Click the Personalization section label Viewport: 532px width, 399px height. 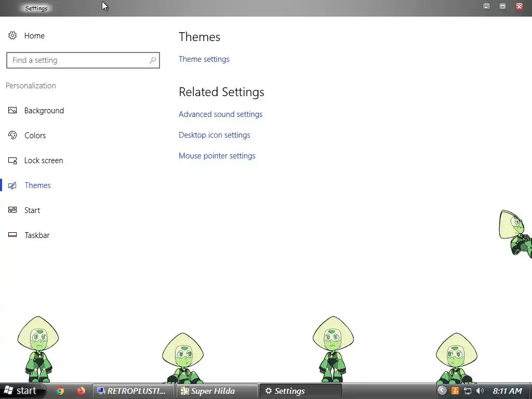pyautogui.click(x=31, y=86)
